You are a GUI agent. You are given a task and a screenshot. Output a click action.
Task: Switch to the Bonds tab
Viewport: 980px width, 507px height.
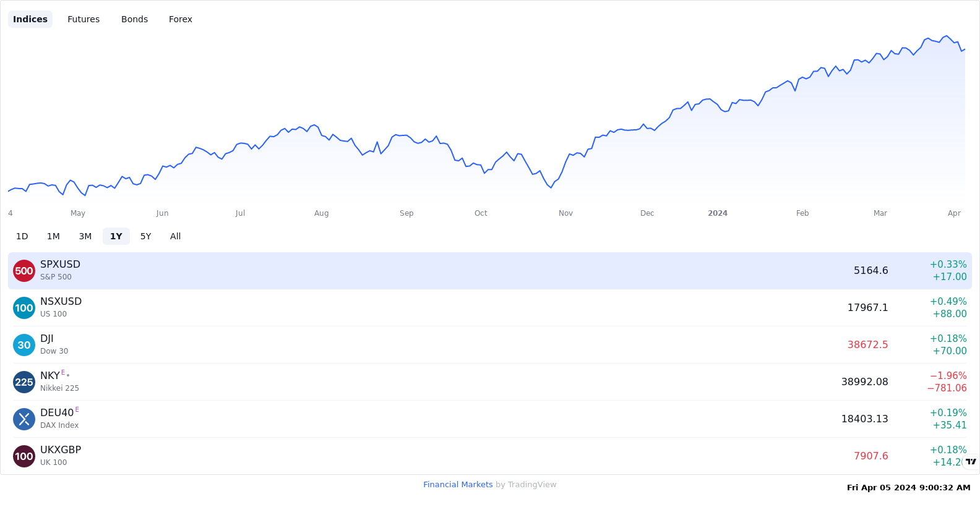click(134, 19)
